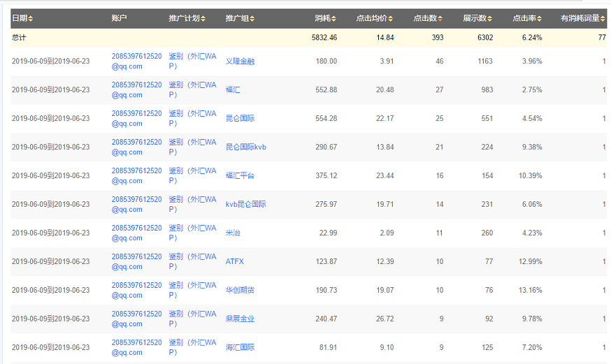Select click rate 12.99%
Image resolution: width=611 pixels, height=364 pixels.
[x=530, y=261]
